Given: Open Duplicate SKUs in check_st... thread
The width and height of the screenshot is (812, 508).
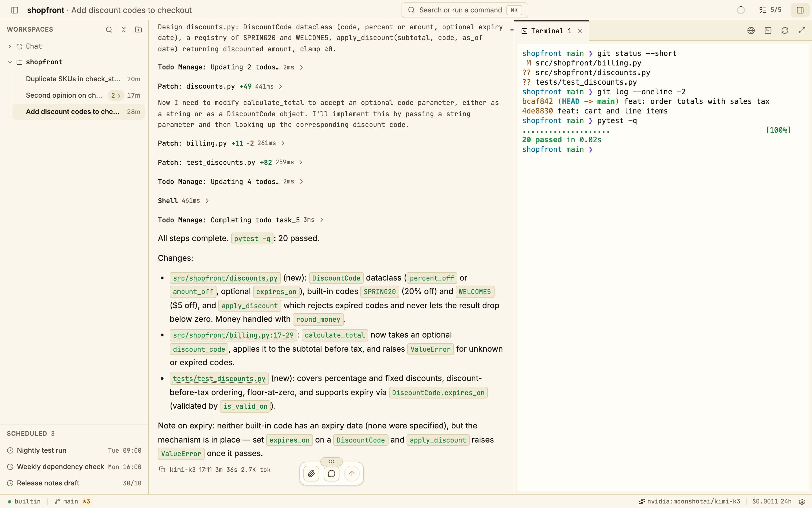Looking at the screenshot, I should click(x=78, y=79).
